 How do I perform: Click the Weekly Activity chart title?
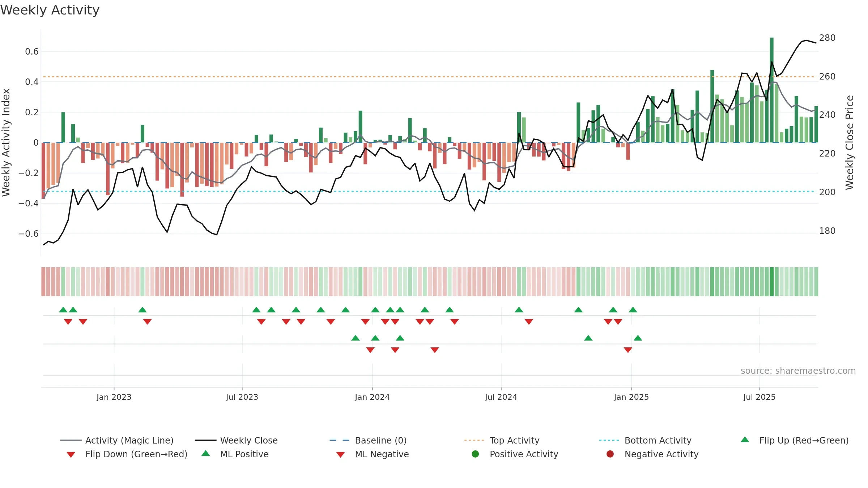tap(50, 10)
